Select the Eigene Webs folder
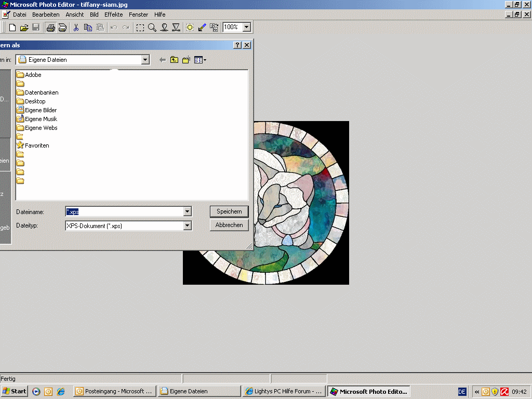 click(37, 128)
